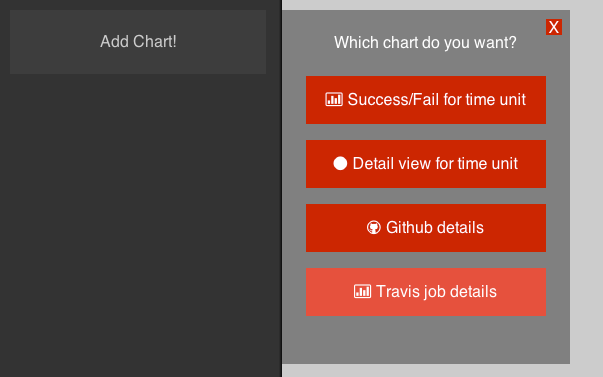Screen dimensions: 603x377
Task: Click the "Which chart do you want?" heading
Action: click(x=425, y=42)
